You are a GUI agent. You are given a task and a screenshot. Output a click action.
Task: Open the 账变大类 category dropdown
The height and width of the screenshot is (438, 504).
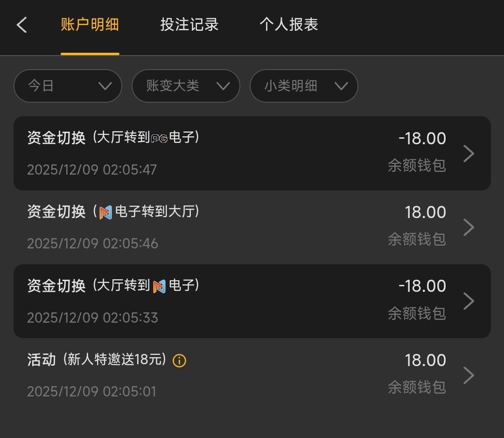point(186,86)
